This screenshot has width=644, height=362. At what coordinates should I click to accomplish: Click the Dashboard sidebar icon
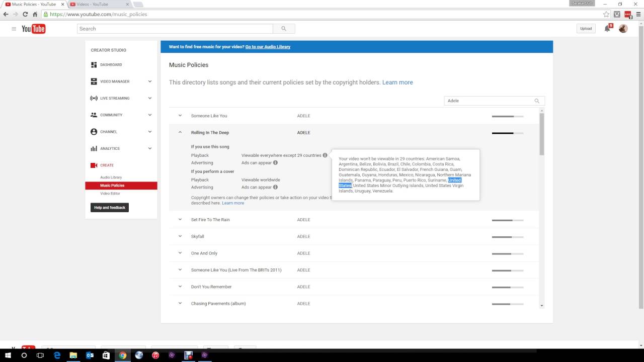[x=94, y=65]
